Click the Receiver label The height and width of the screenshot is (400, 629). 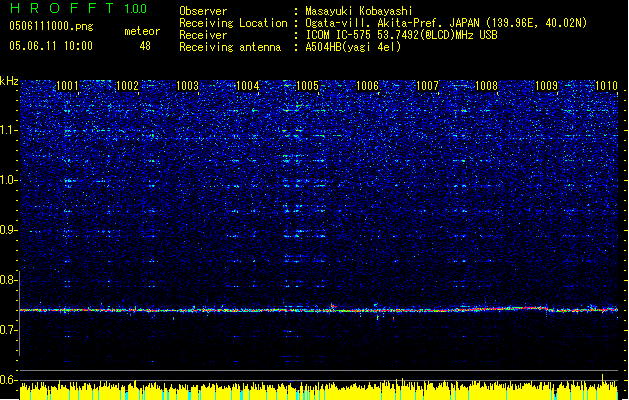[x=203, y=35]
